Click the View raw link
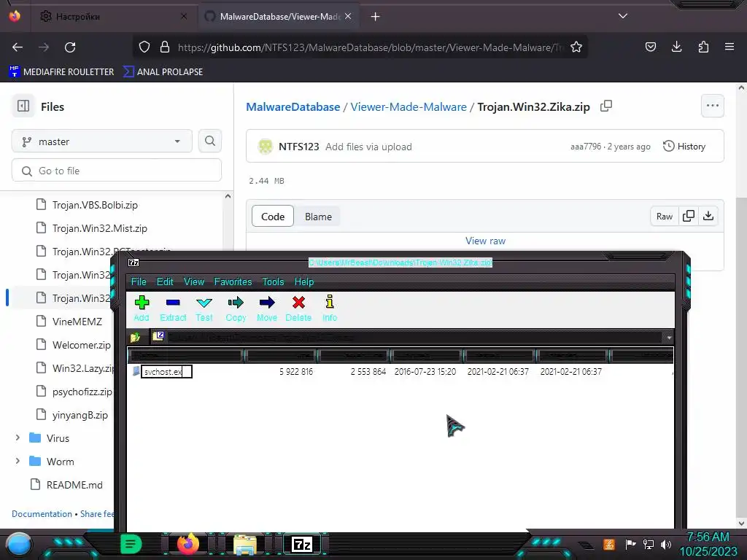The height and width of the screenshot is (560, 747). 485,241
